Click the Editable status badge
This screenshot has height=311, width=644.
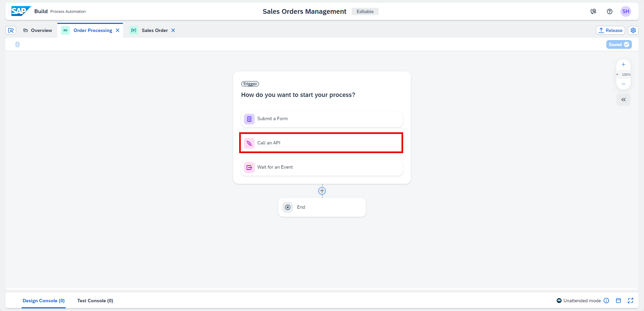[365, 11]
